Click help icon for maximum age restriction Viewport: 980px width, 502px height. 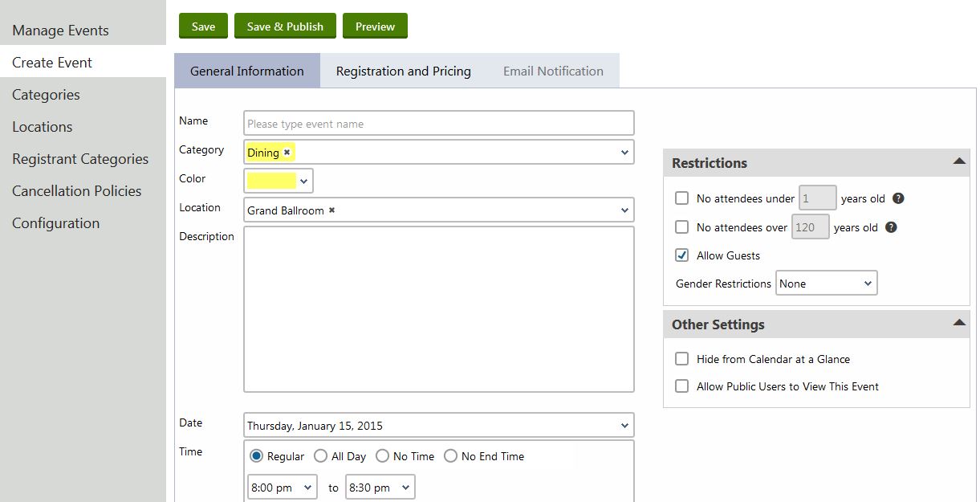[x=891, y=227]
